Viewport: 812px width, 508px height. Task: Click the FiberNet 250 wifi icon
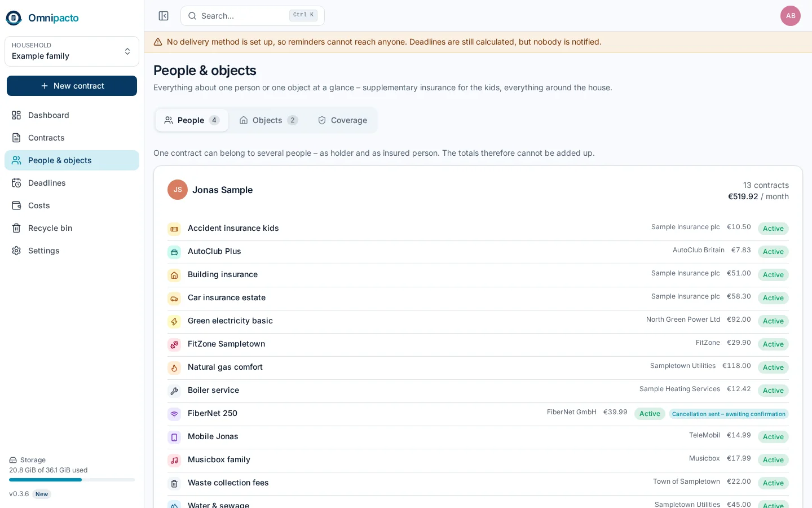[174, 414]
